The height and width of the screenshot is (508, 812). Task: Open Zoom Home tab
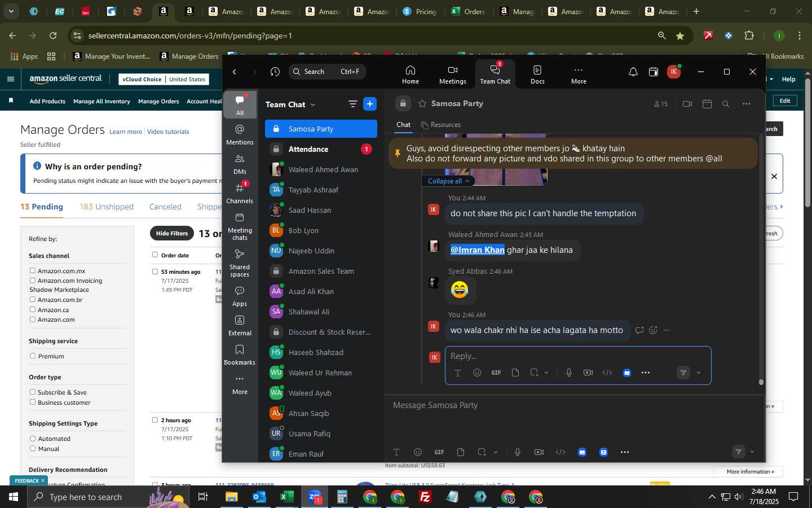410,74
